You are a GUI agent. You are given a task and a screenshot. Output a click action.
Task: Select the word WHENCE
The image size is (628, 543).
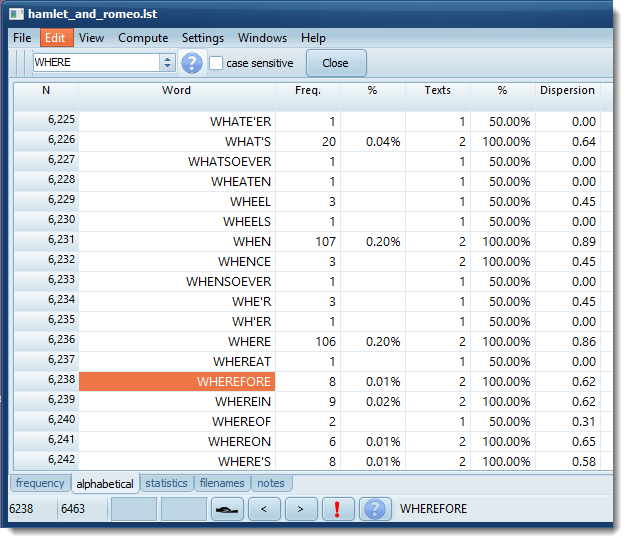tap(244, 262)
